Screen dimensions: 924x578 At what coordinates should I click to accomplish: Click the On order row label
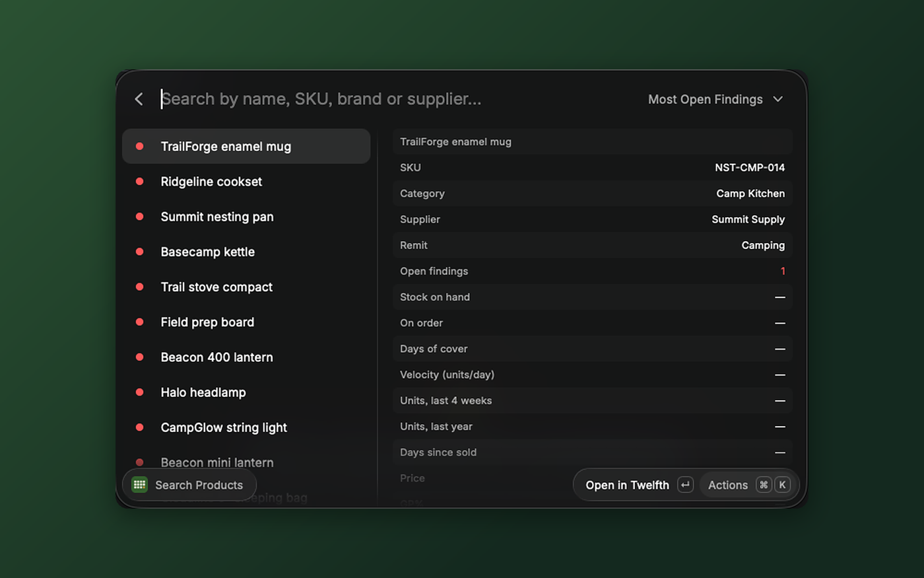coord(421,322)
